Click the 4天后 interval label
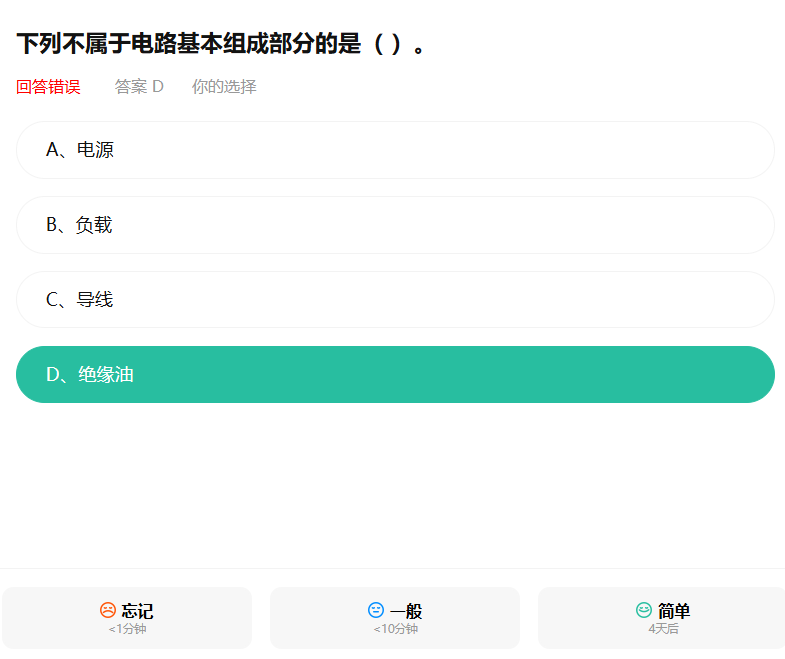The width and height of the screenshot is (785, 659). click(663, 629)
